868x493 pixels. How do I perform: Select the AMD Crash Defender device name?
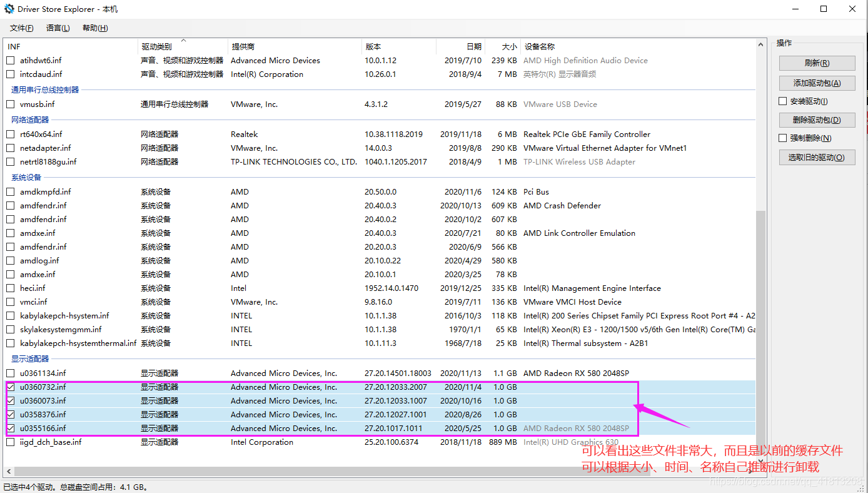click(562, 206)
